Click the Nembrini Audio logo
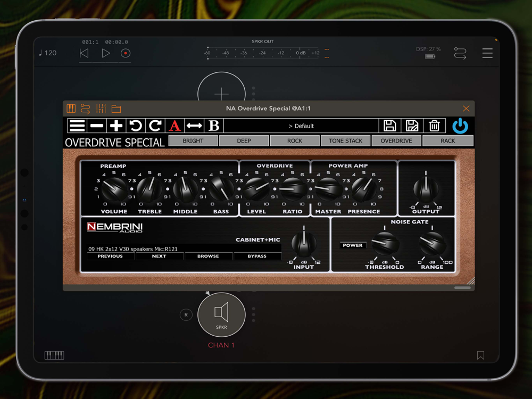The width and height of the screenshot is (532, 399). pyautogui.click(x=115, y=227)
